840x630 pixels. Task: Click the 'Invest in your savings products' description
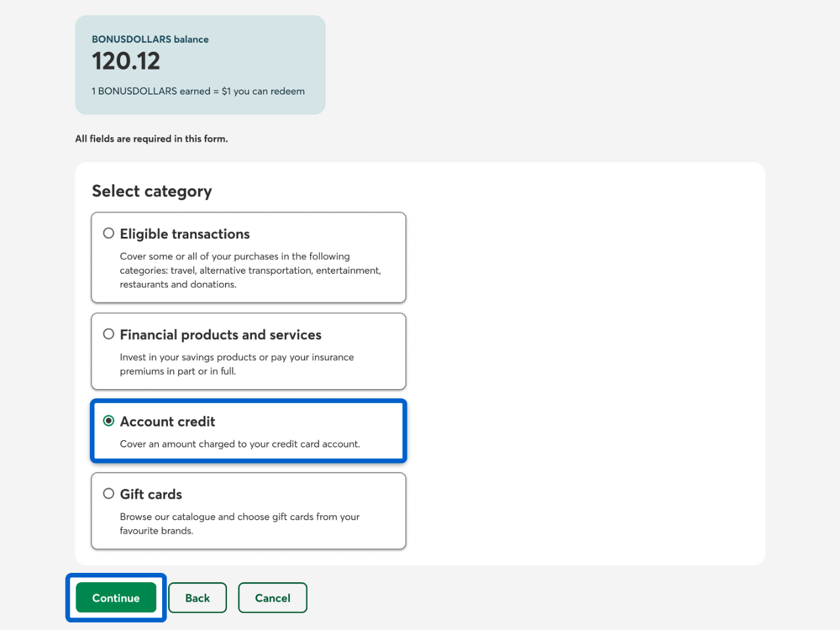(237, 364)
